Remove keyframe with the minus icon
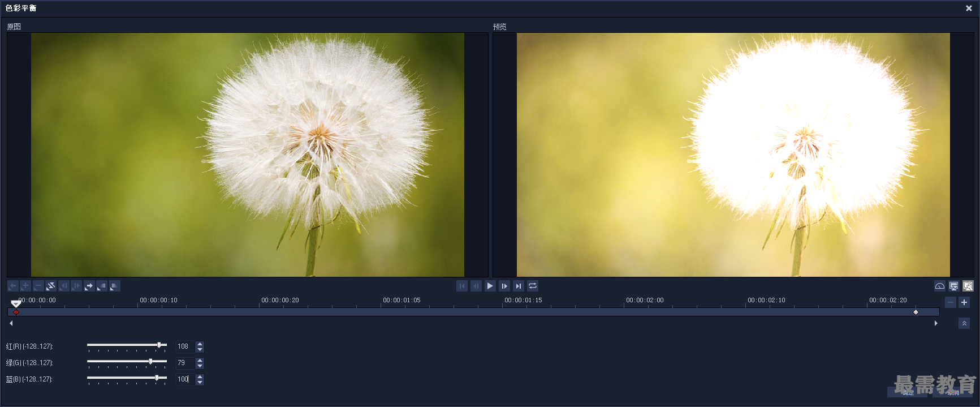The image size is (980, 407). click(x=38, y=286)
